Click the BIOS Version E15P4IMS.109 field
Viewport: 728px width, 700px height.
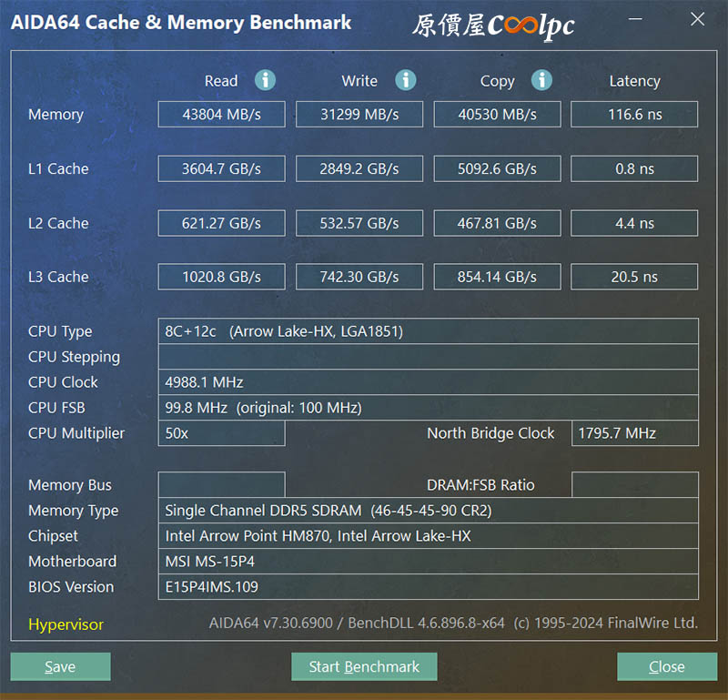(x=428, y=587)
